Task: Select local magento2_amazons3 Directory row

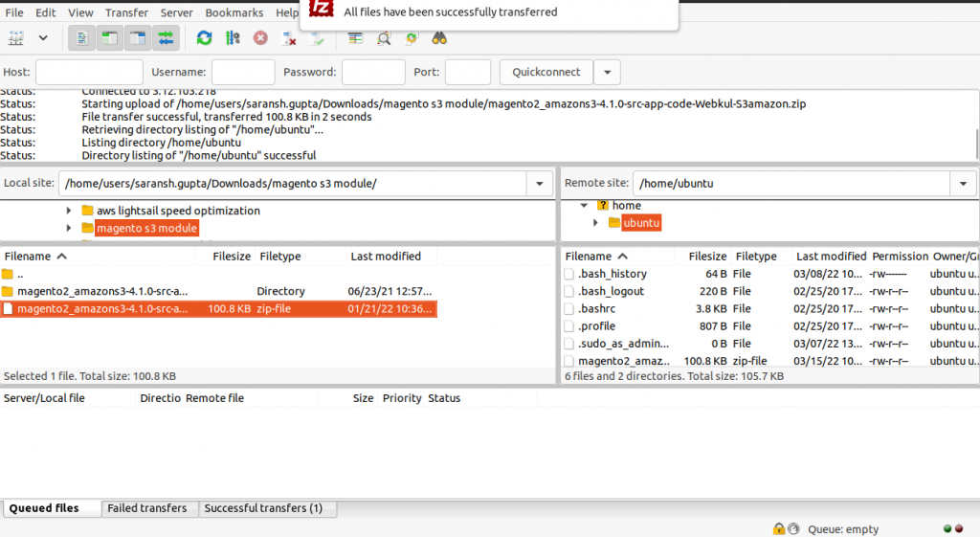Action: [x=218, y=291]
